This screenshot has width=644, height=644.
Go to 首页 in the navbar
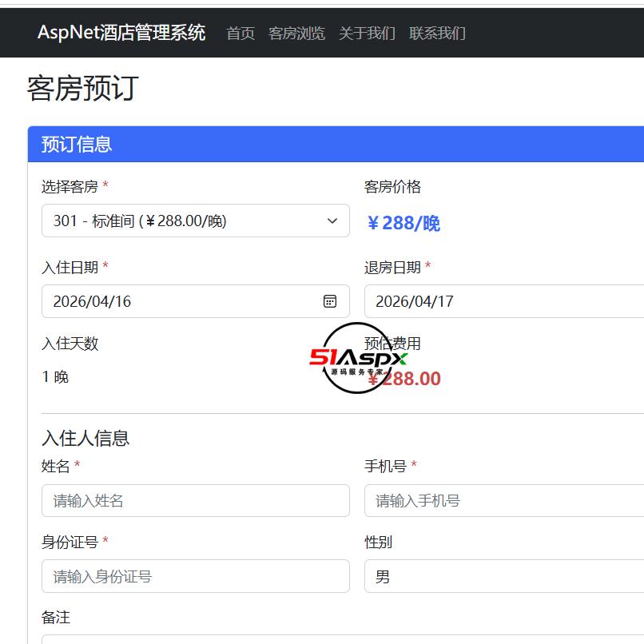pos(241,34)
